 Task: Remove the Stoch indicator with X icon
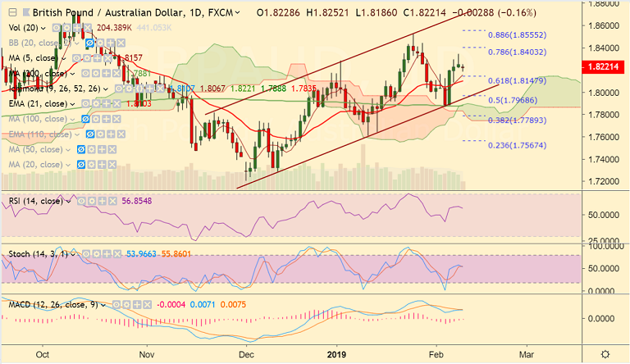(117, 254)
